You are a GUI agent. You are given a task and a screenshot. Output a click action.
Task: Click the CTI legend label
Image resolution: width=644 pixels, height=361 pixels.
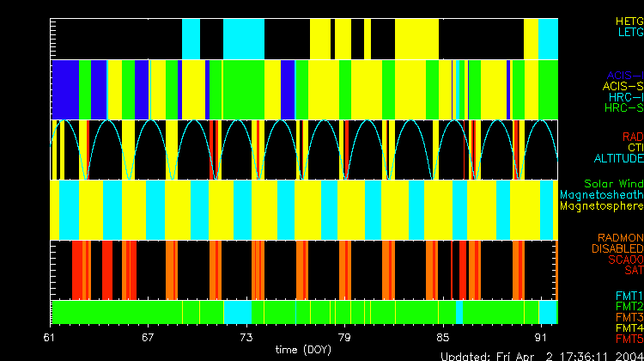[635, 147]
